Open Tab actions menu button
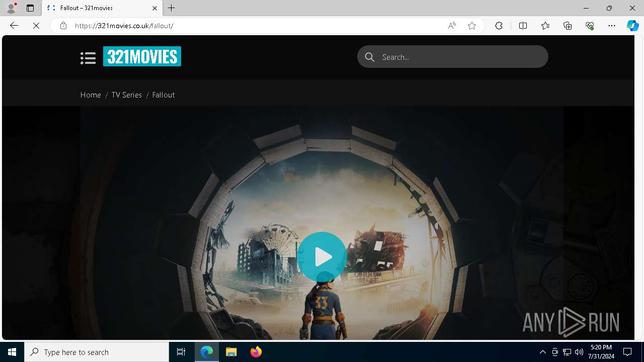Image resolution: width=644 pixels, height=362 pixels. coord(30,8)
